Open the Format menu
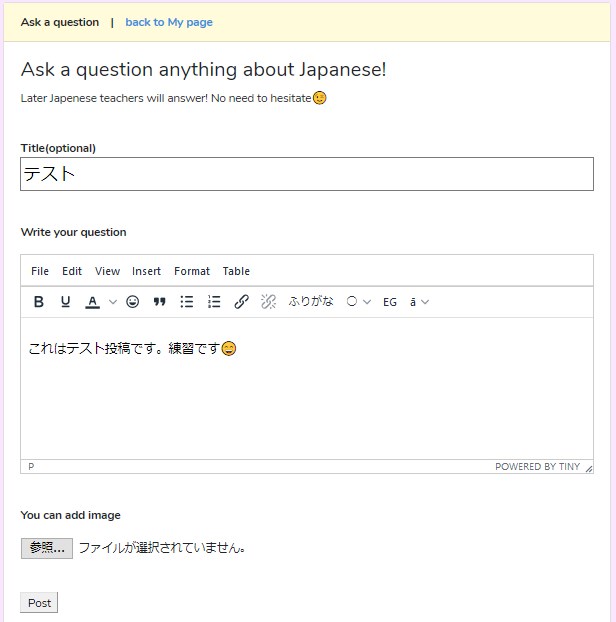Screen dimensions: 616x622 pyautogui.click(x=192, y=271)
